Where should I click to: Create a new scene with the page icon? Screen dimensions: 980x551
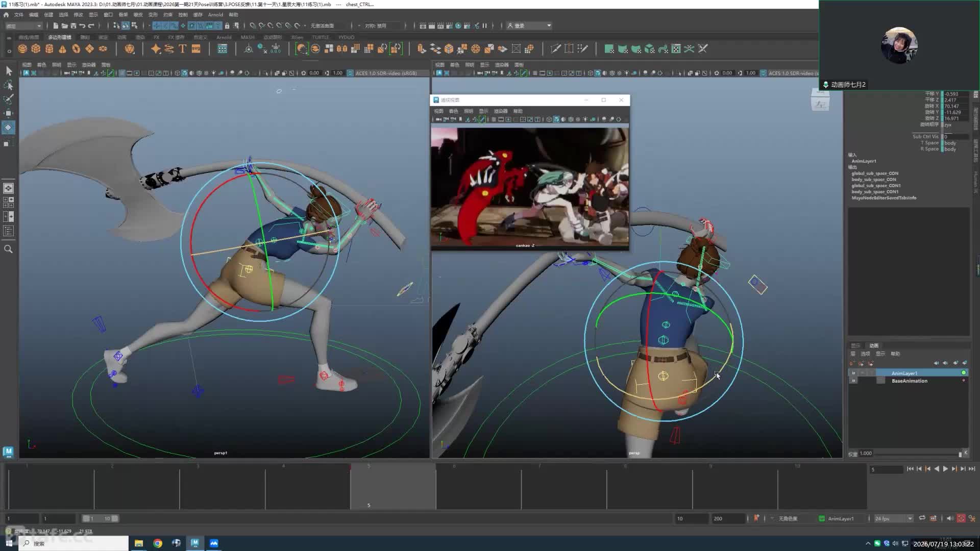tap(56, 26)
